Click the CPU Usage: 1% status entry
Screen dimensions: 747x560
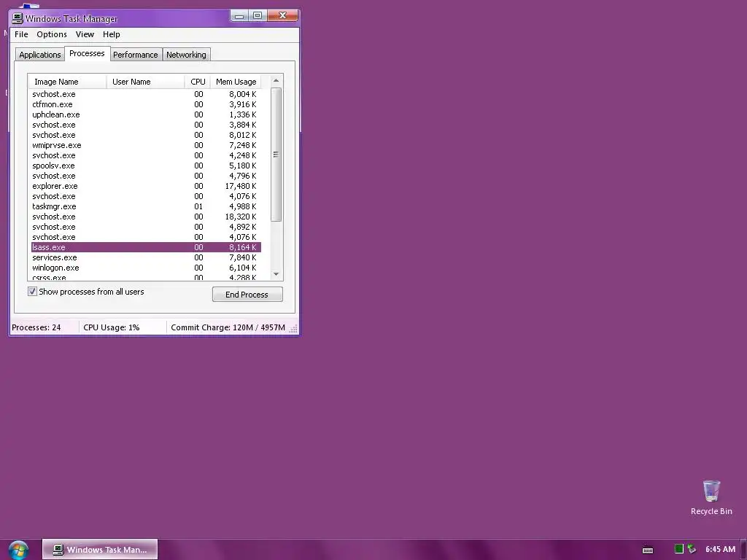112,327
